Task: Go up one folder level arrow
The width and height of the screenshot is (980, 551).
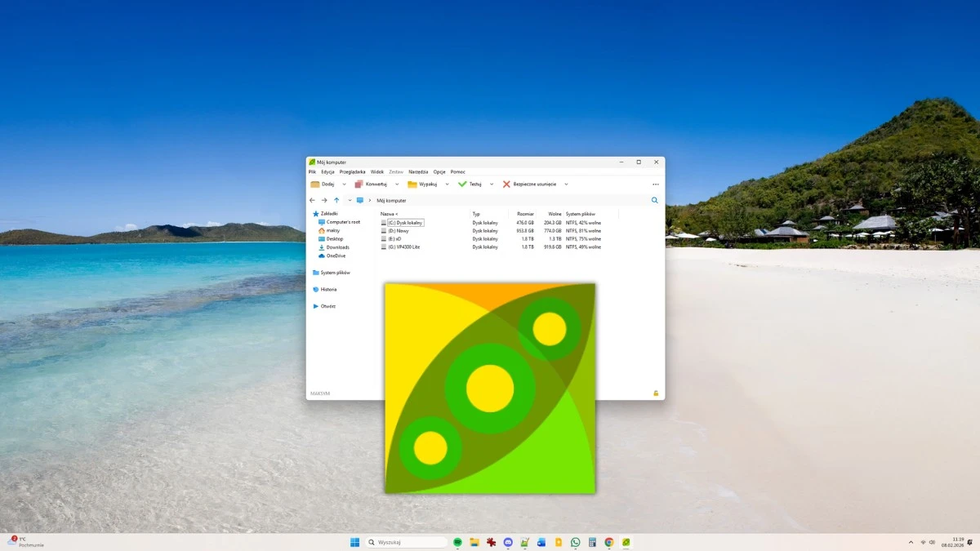Action: (336, 200)
